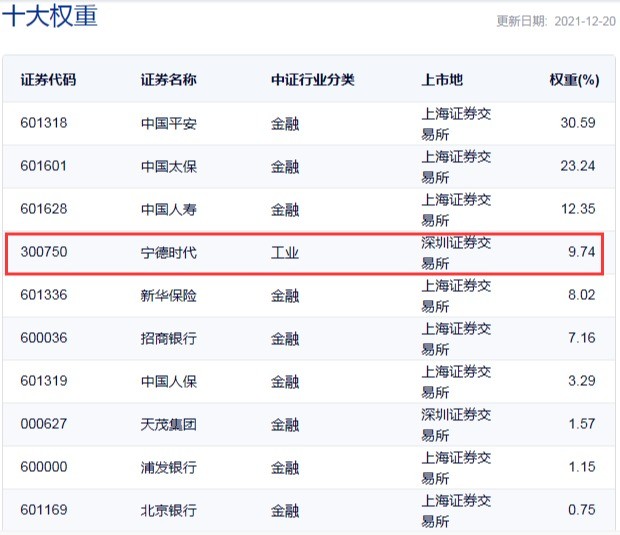Click the 上市地 column header
Viewport: 620px width, 535px height.
[442, 80]
